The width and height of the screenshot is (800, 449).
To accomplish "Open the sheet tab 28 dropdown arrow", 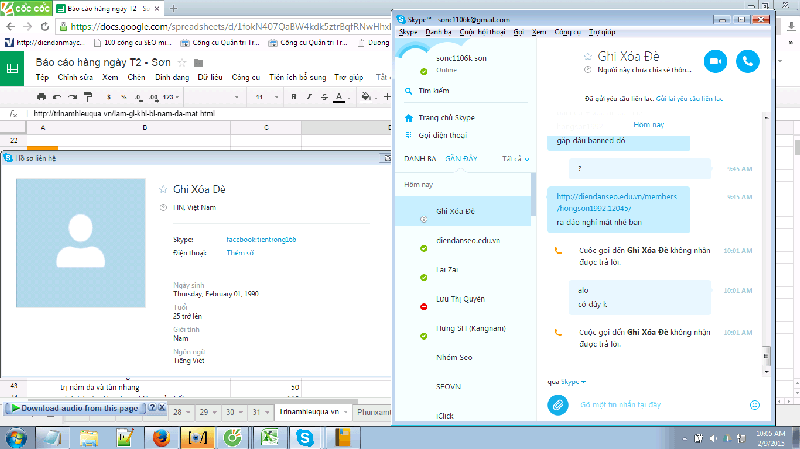I will tap(188, 412).
